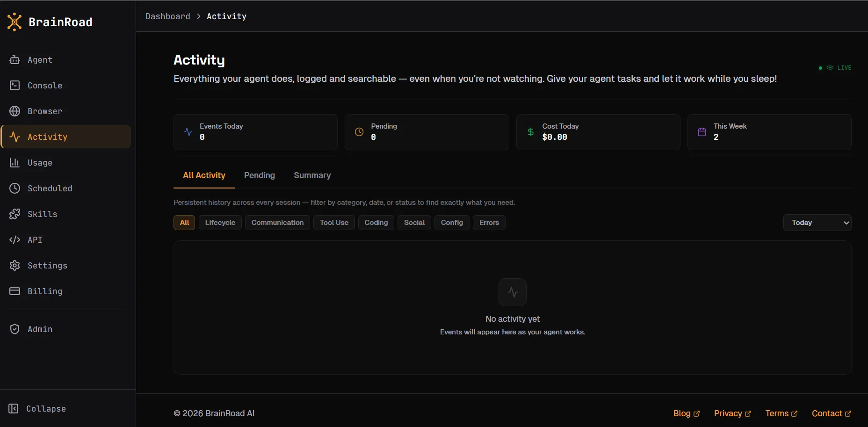Click the Pending clock icon in stats card
This screenshot has width=868, height=427.
pos(359,132)
